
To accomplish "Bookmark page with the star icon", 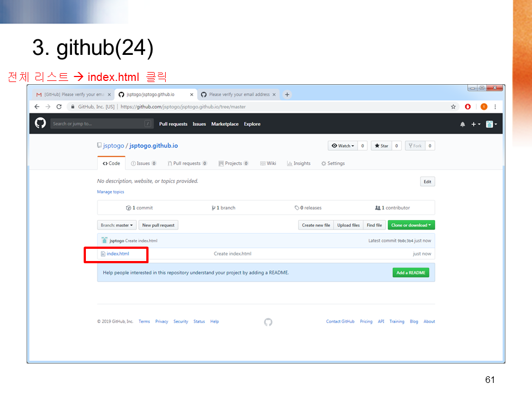I will click(x=453, y=106).
